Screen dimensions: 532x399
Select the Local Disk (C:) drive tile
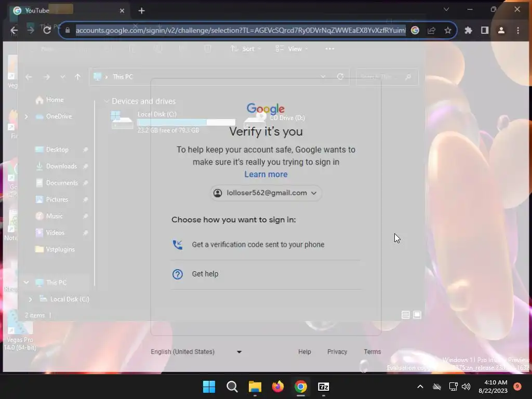[174, 122]
